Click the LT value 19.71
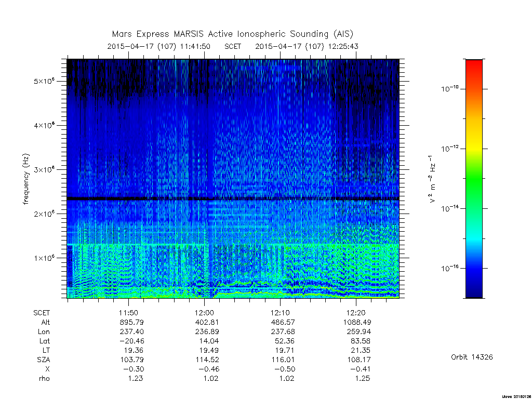The height and width of the screenshot is (399, 532). tap(285, 350)
